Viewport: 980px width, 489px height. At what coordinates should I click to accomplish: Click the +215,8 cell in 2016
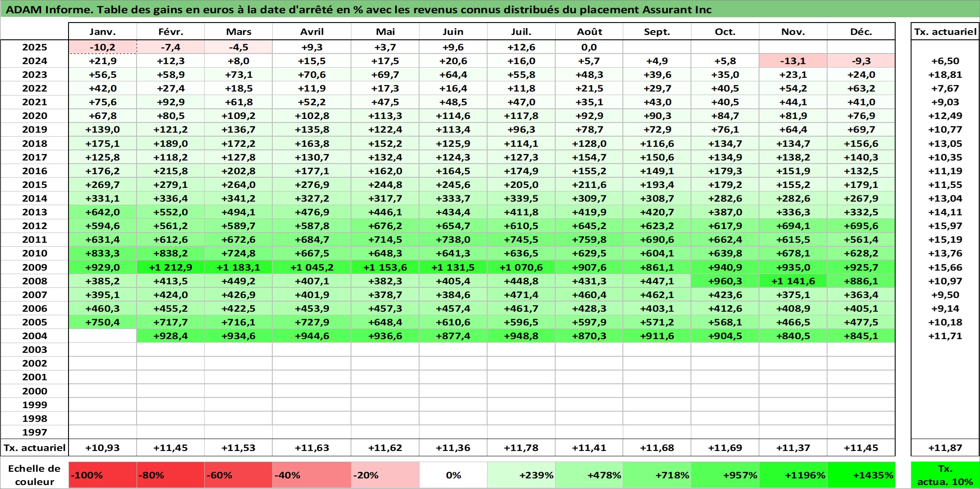[x=171, y=171]
